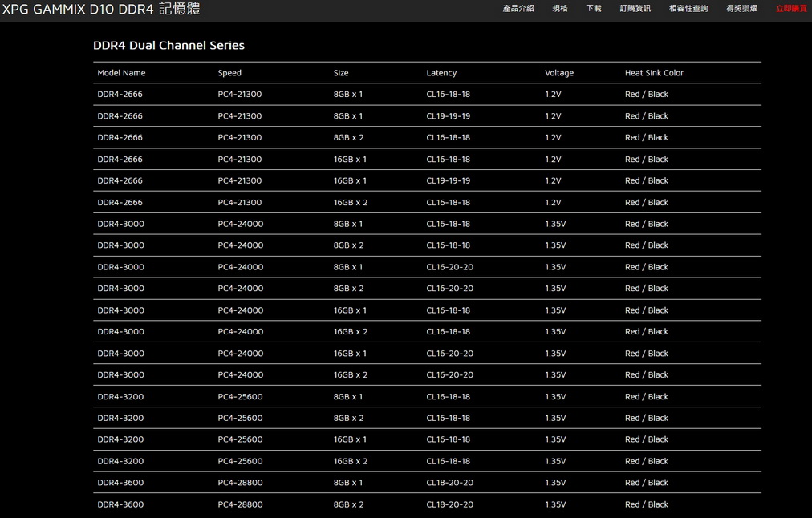Click 1.35V in the DDR4-3600 8GB x 2 row

coord(555,504)
